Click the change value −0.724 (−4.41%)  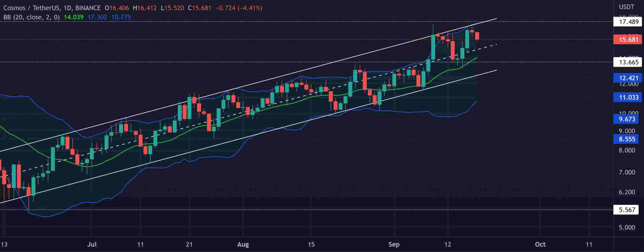tap(239, 8)
